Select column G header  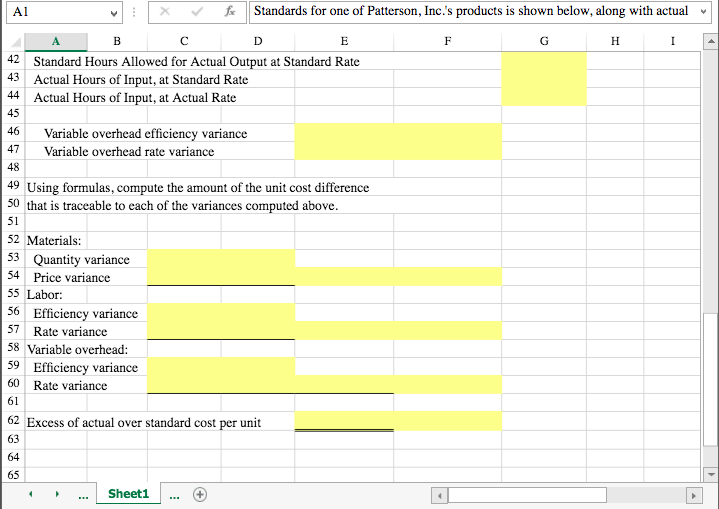(x=544, y=42)
